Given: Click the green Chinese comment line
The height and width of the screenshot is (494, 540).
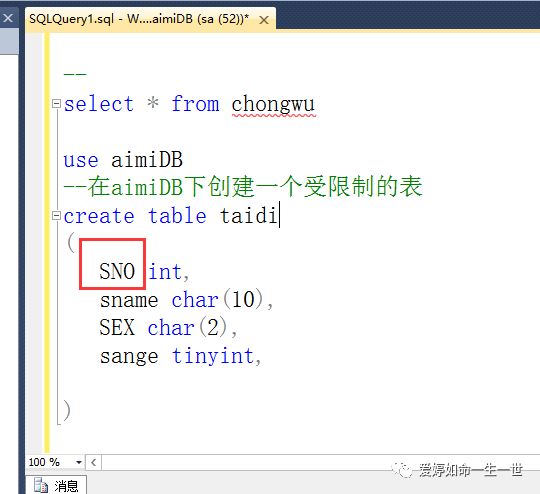Looking at the screenshot, I should point(243,187).
